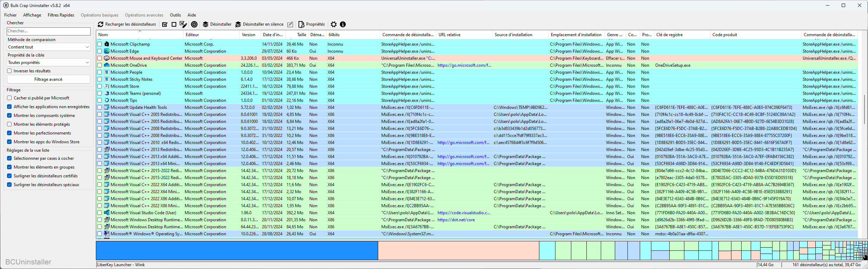
Task: Sort by the Editeur column header
Action: click(x=211, y=35)
